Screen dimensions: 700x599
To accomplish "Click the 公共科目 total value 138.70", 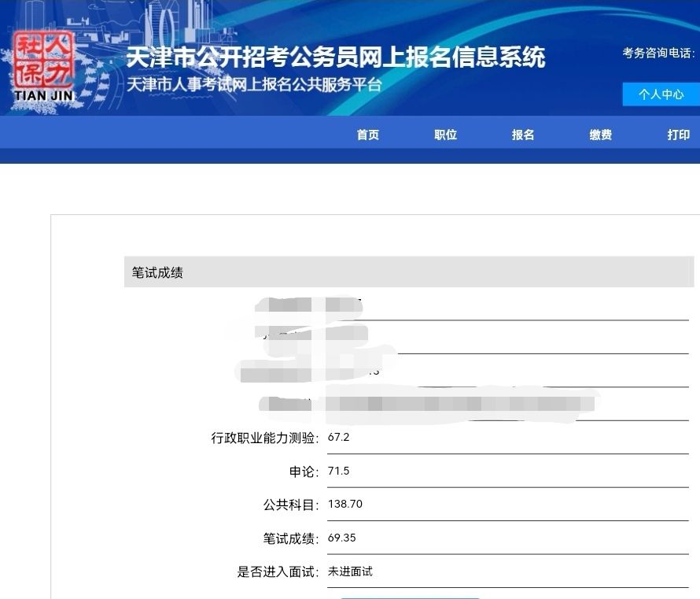I will [345, 504].
